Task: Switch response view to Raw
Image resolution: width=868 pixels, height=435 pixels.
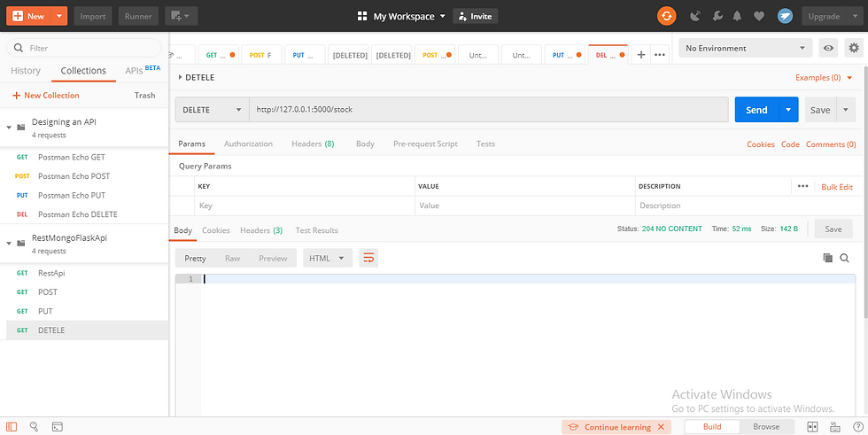Action: click(232, 259)
